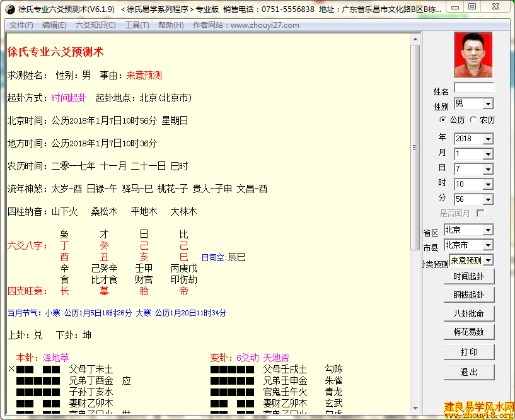Select the 农历 radio button

[x=473, y=120]
